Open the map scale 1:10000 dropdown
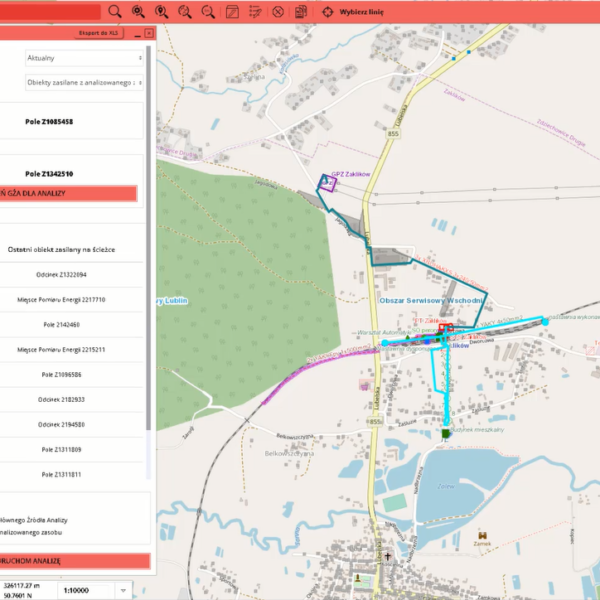The image size is (600, 600). (94, 590)
